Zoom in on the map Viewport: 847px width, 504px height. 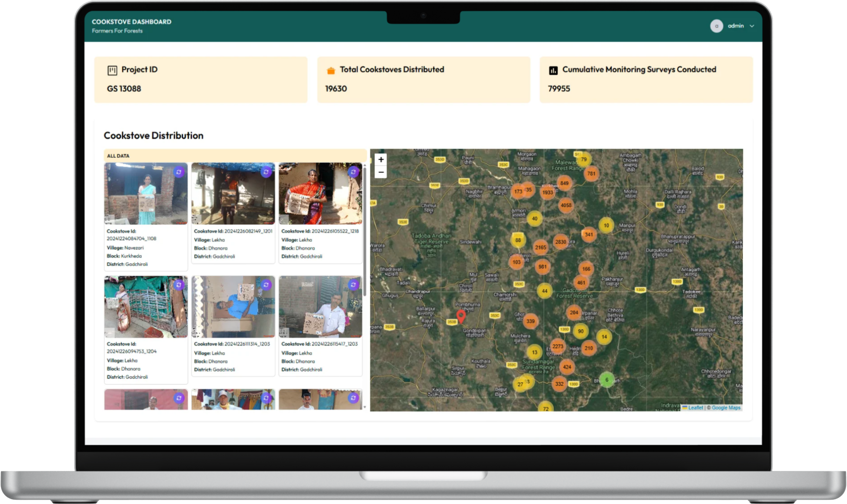pyautogui.click(x=381, y=160)
